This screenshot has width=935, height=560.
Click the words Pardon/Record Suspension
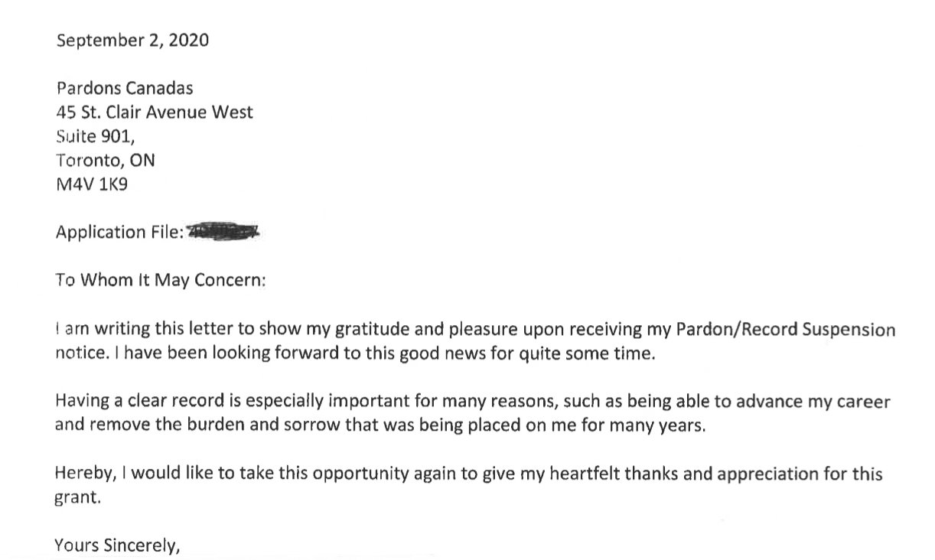pyautogui.click(x=787, y=330)
